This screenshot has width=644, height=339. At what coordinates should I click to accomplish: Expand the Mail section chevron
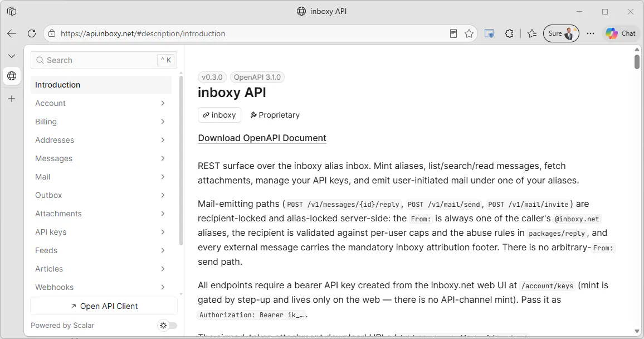coord(163,177)
